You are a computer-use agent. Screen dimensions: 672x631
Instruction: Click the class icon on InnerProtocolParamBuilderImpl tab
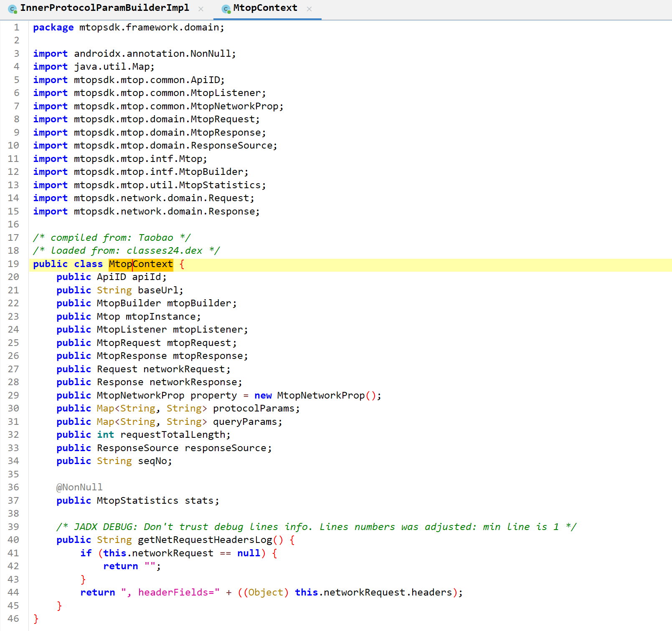coord(13,9)
